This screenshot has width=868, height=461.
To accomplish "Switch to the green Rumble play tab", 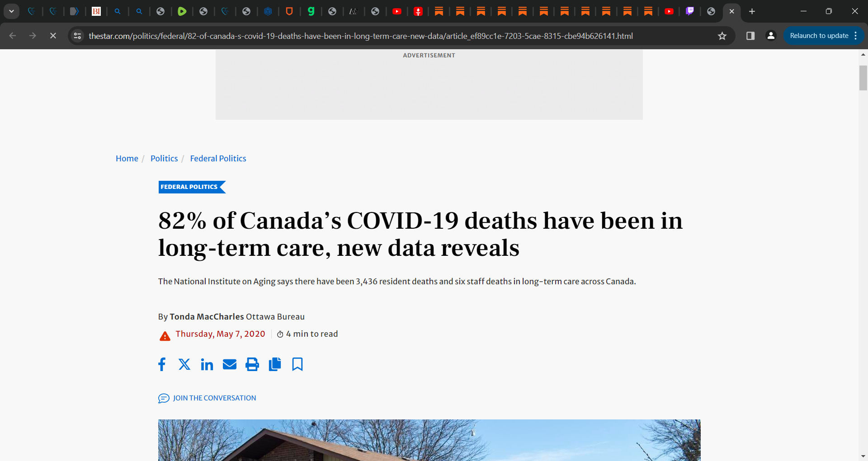I will (x=182, y=11).
